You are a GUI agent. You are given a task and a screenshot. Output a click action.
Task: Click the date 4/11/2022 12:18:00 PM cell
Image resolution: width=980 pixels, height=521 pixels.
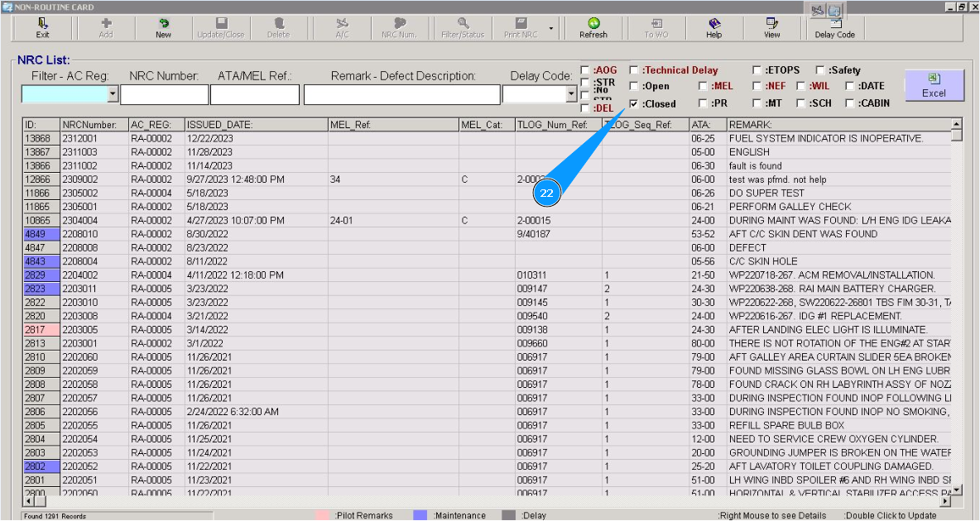click(x=257, y=275)
